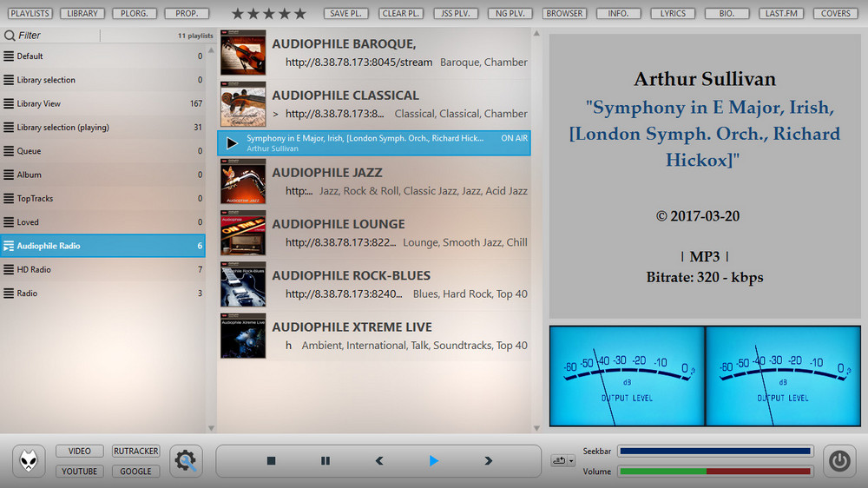Skip to the previous track
This screenshot has width=868, height=488.
(379, 461)
